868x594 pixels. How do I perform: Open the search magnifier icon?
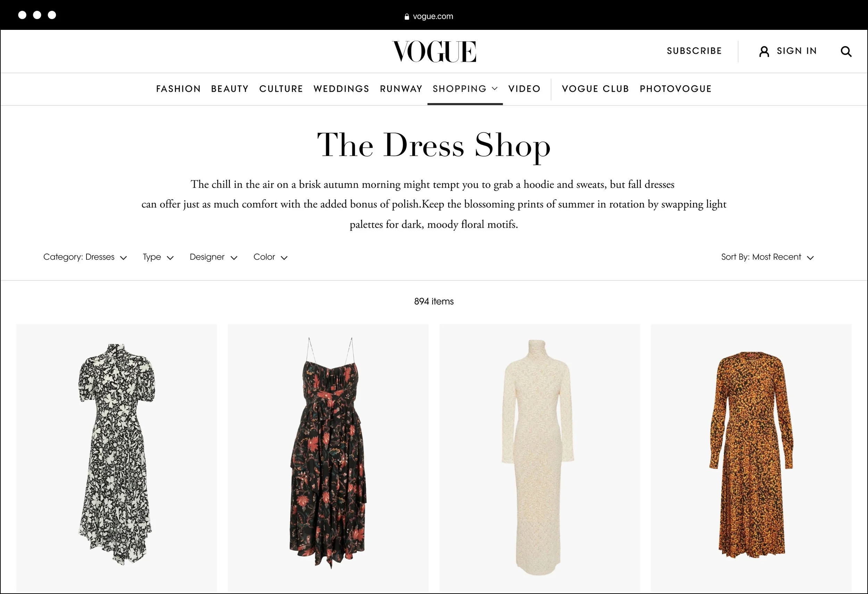[x=846, y=51]
